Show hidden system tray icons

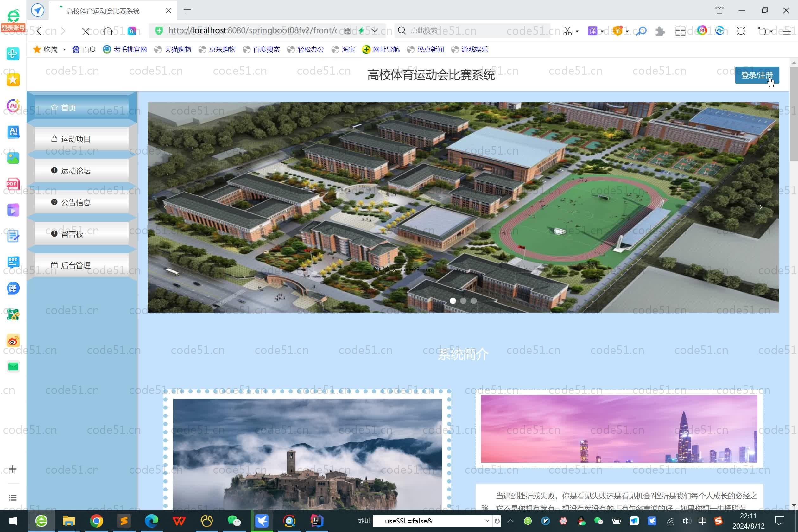[x=510, y=521]
